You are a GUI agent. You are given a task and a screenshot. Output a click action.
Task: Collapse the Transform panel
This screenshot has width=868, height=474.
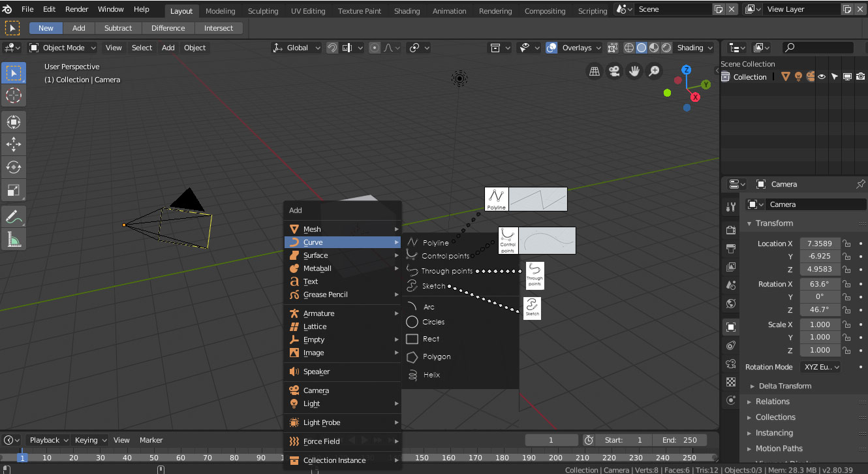[774, 223]
